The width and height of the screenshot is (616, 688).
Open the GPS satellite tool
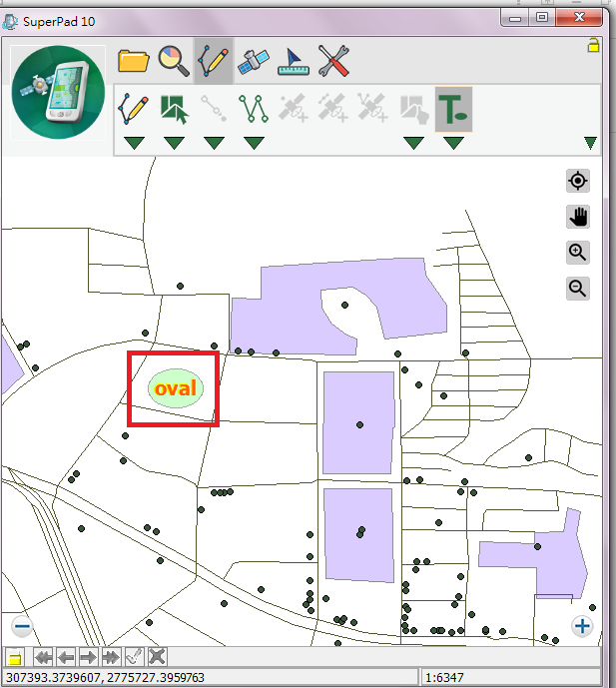click(254, 62)
